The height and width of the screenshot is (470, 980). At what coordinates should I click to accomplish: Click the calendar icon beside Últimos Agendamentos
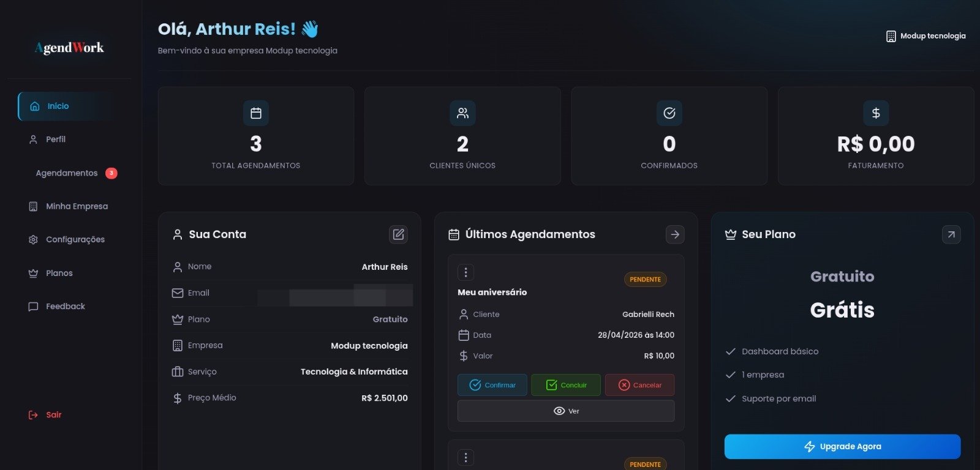[454, 234]
